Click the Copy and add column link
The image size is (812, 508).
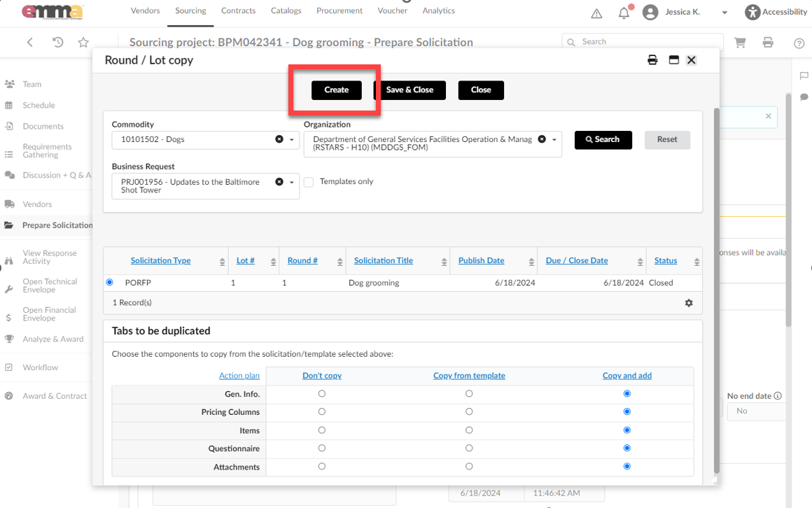[627, 376]
